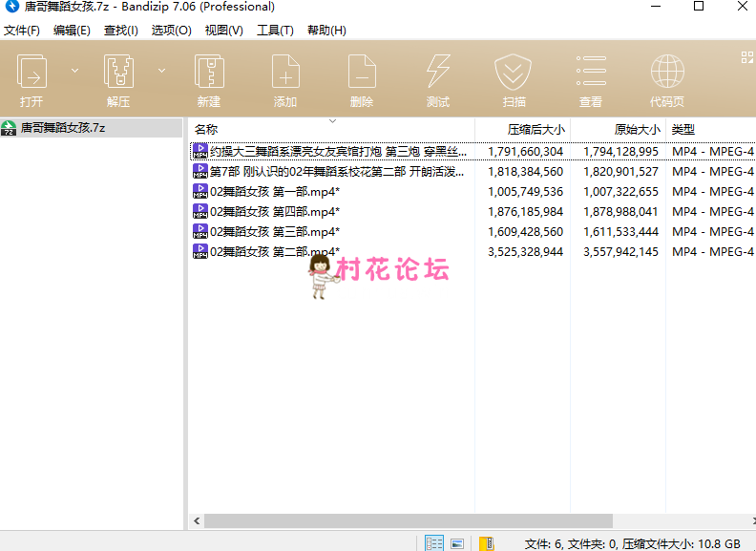Expand the dropdown arrow beside 打开
756x551 pixels.
pos(74,71)
